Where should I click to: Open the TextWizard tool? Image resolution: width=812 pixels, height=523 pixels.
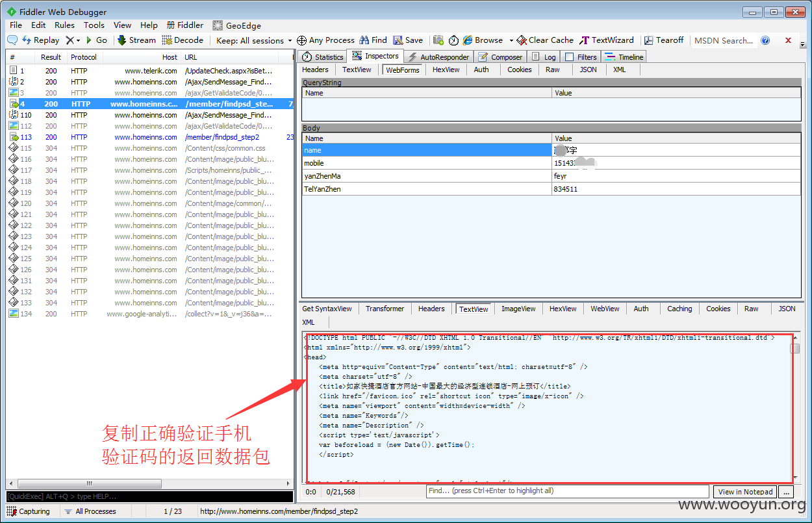(x=606, y=40)
